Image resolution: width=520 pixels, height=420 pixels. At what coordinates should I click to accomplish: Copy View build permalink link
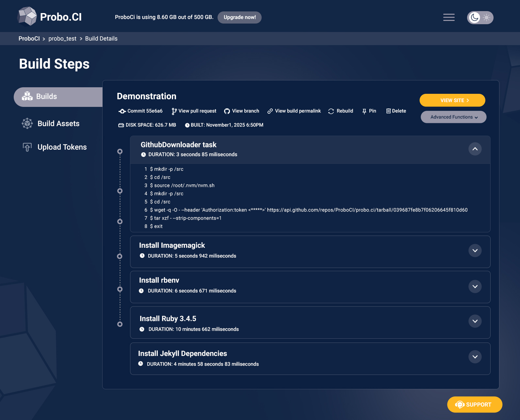pyautogui.click(x=294, y=111)
